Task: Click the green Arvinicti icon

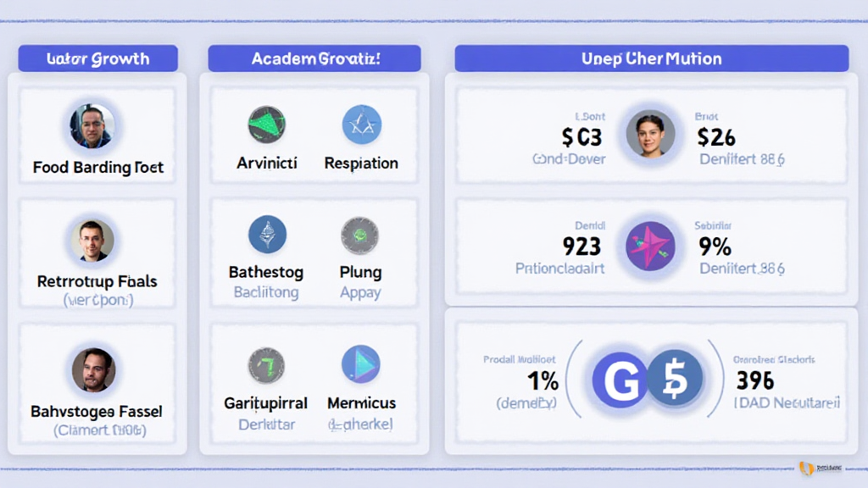Action: click(x=267, y=124)
